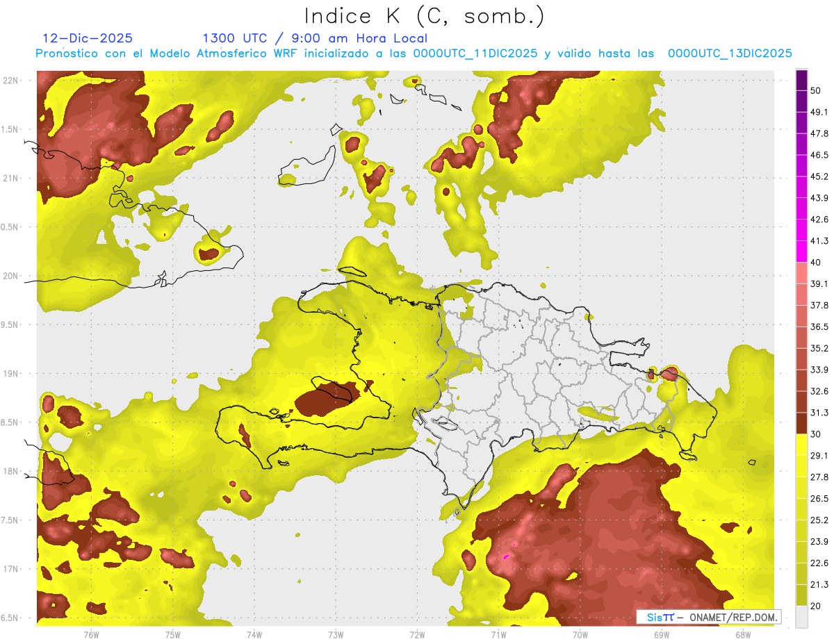Click legend value "43.9"

(820, 198)
